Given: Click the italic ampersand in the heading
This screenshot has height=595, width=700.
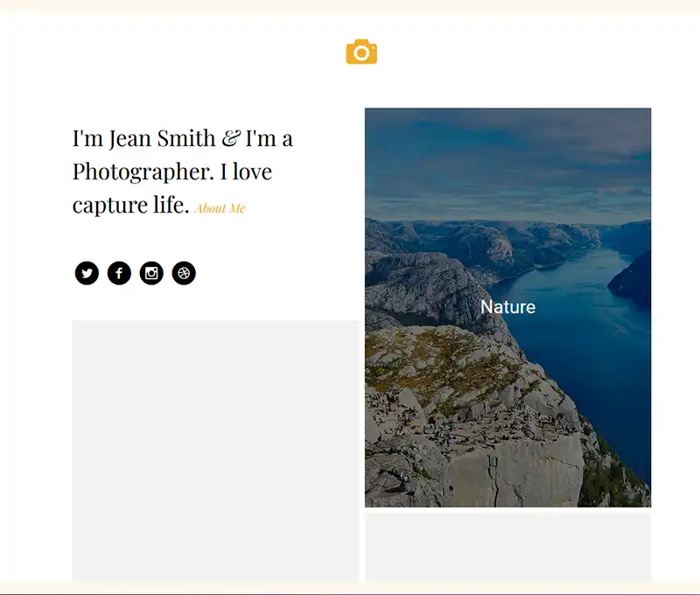Looking at the screenshot, I should tap(230, 138).
